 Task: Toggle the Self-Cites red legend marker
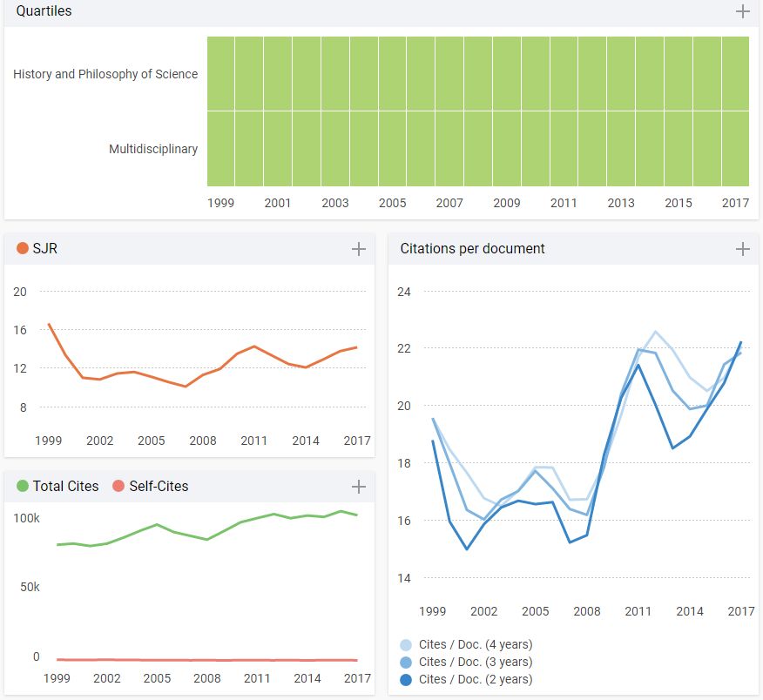click(x=118, y=487)
